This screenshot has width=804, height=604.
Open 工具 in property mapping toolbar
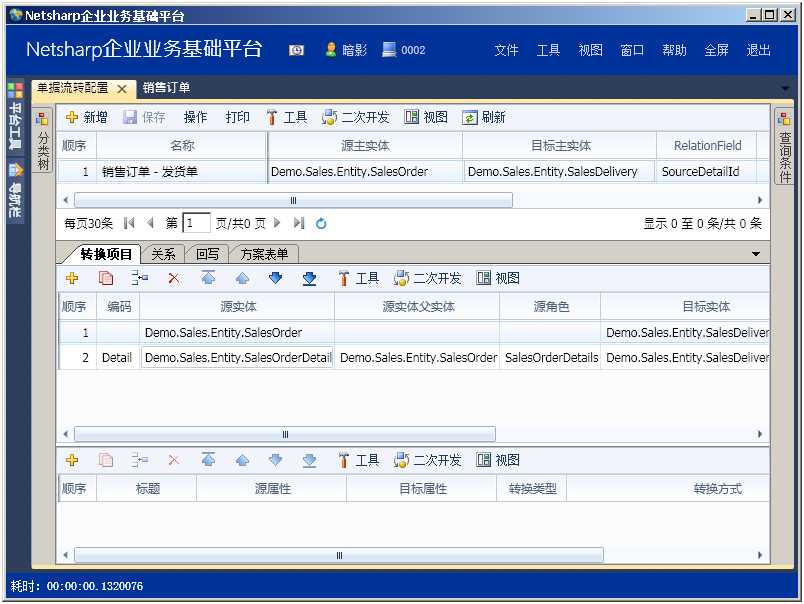[x=359, y=460]
